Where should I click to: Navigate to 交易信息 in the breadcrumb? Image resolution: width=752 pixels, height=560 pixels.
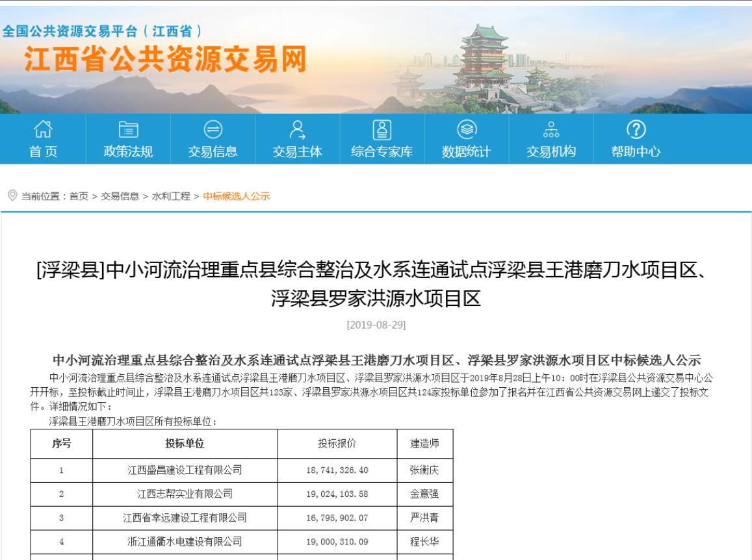120,196
